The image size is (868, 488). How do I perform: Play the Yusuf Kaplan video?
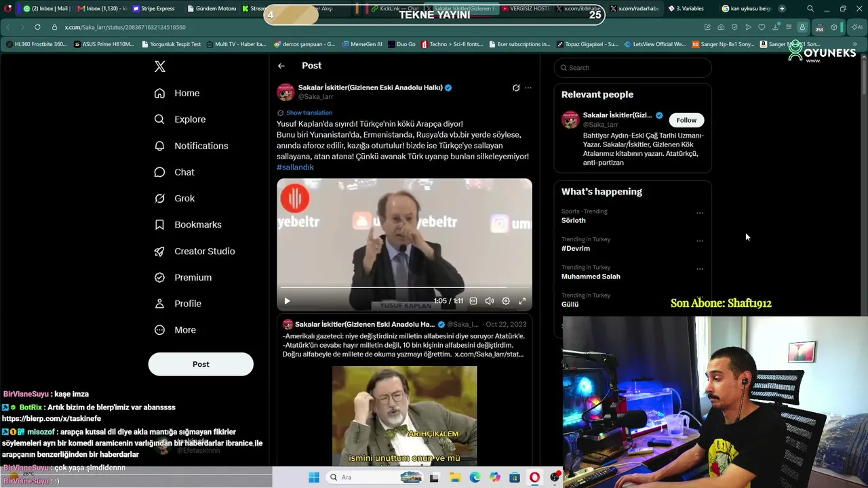(287, 301)
